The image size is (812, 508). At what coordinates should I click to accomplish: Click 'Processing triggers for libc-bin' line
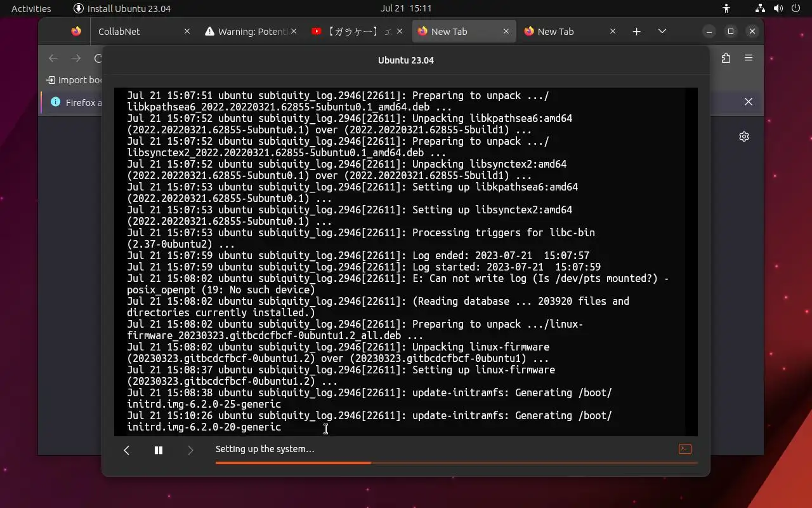tap(361, 233)
